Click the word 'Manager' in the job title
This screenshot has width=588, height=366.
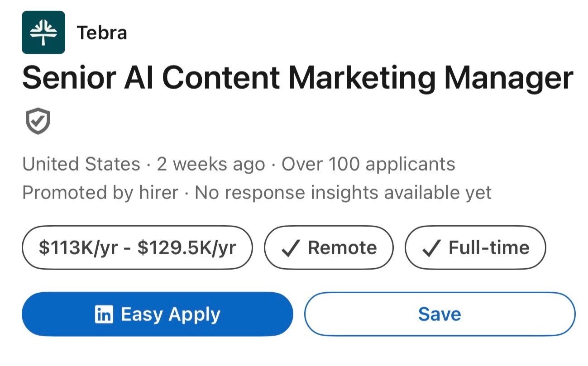point(508,77)
